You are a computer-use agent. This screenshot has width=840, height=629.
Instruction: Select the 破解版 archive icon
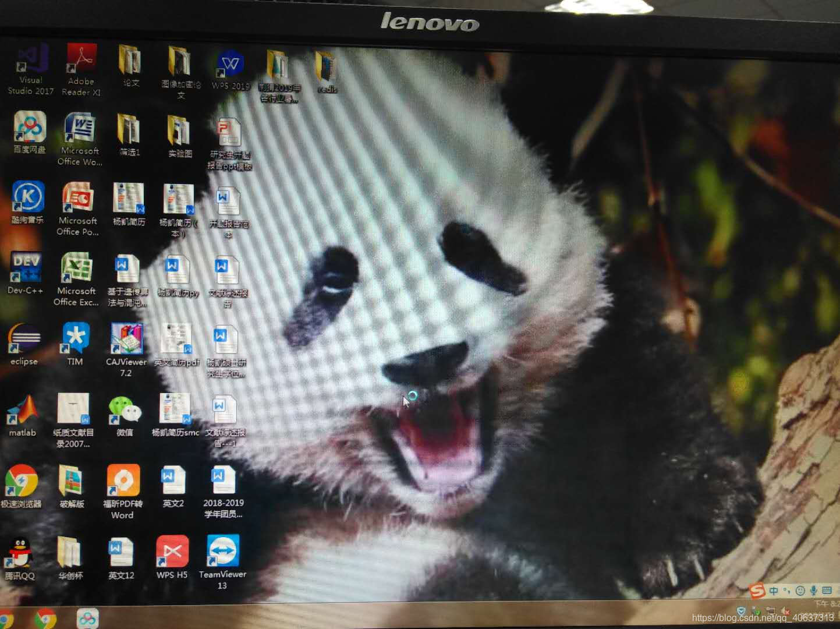point(72,486)
